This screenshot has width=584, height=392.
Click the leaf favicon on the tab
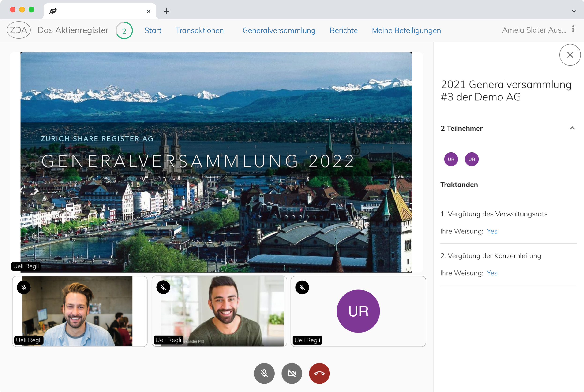pyautogui.click(x=53, y=11)
